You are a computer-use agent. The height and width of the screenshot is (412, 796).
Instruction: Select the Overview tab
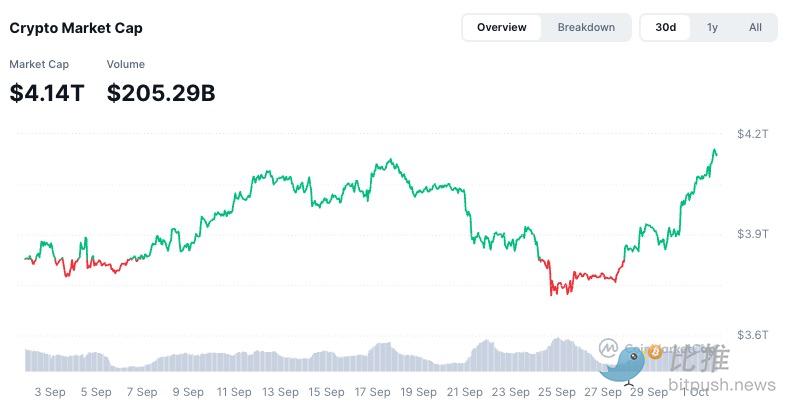502,27
